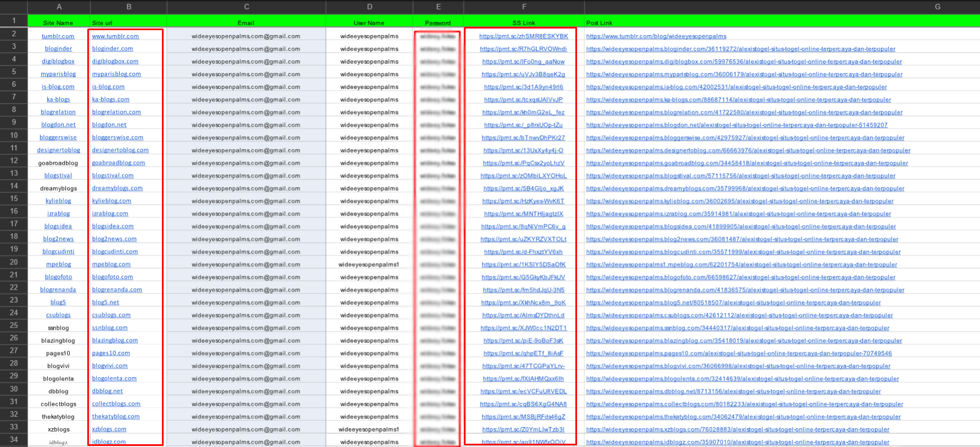Select the goabroadblog cell in Site Name column
This screenshot has width=980, height=447.
(58, 163)
